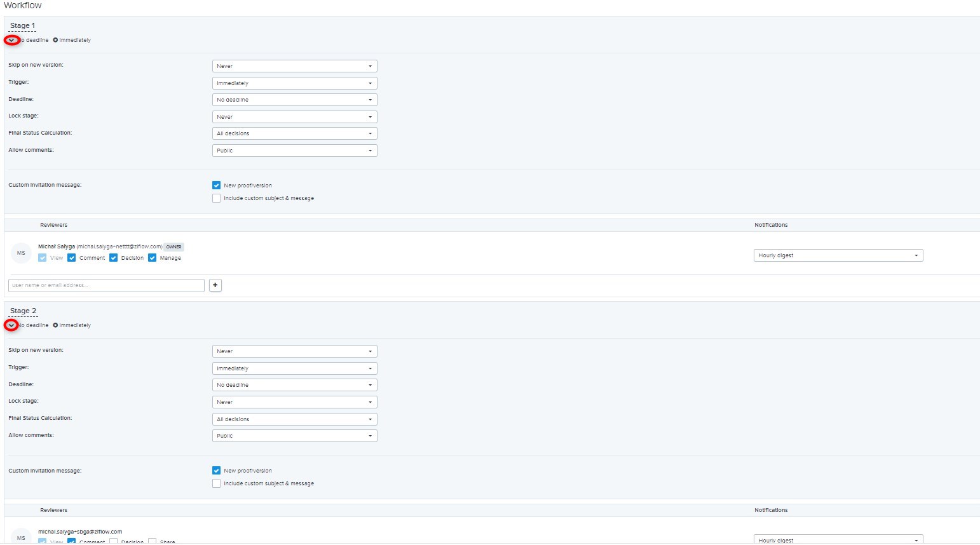Click user name or email address field
The width and height of the screenshot is (980, 545).
tap(106, 285)
